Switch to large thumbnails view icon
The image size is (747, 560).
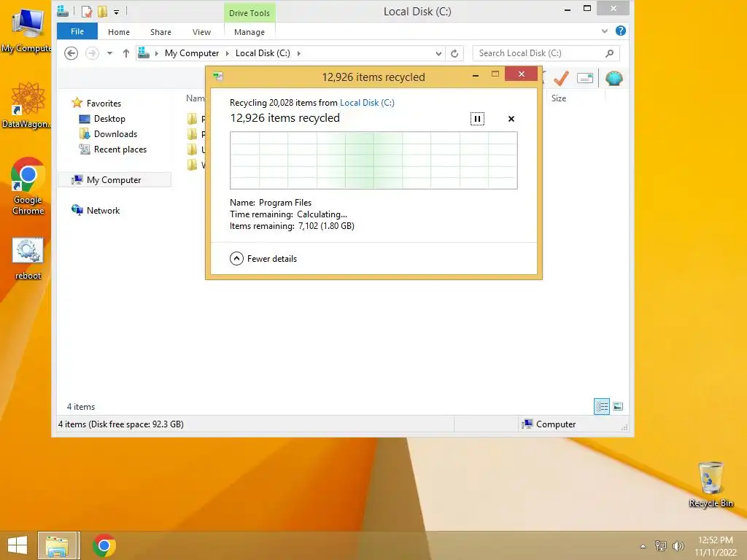click(x=618, y=406)
